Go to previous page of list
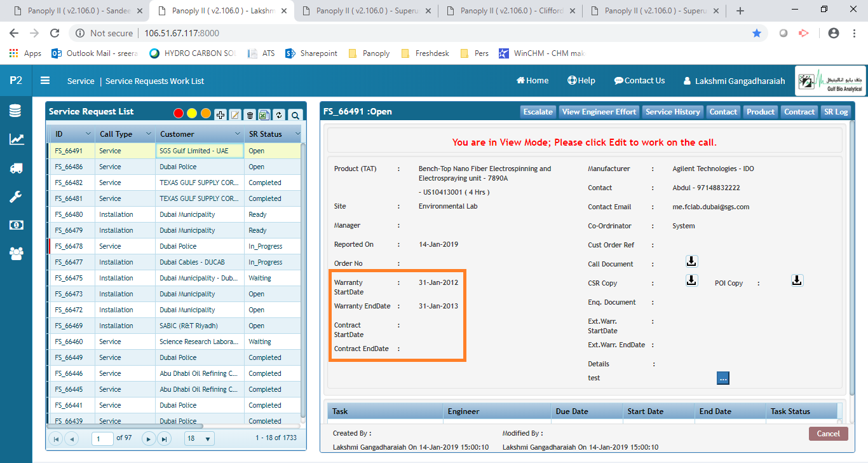The width and height of the screenshot is (868, 463). click(x=71, y=438)
